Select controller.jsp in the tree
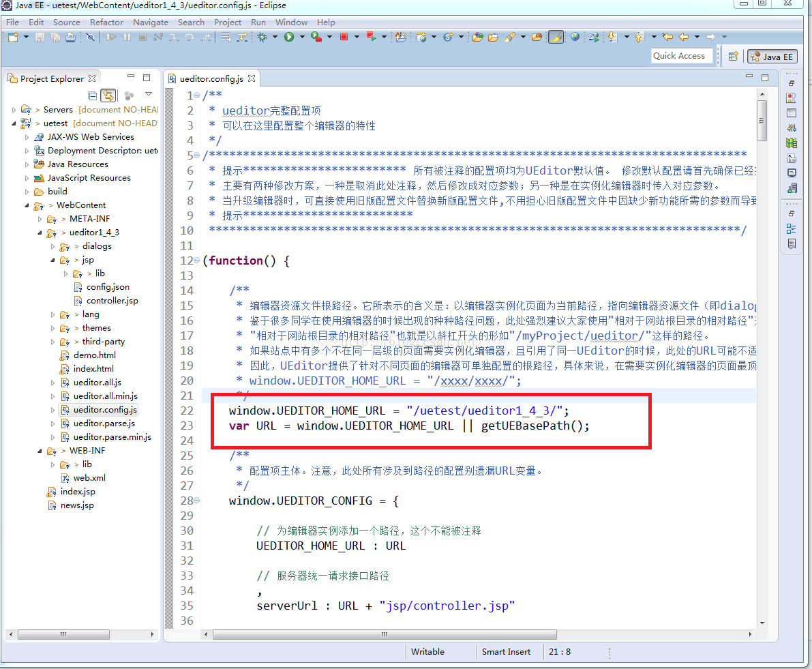The height and width of the screenshot is (669, 812). click(106, 300)
